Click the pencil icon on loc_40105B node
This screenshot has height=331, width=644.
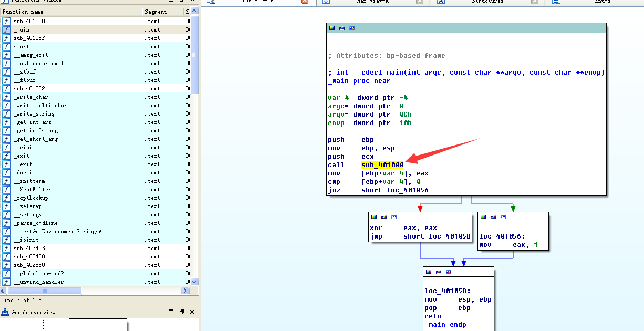point(439,272)
